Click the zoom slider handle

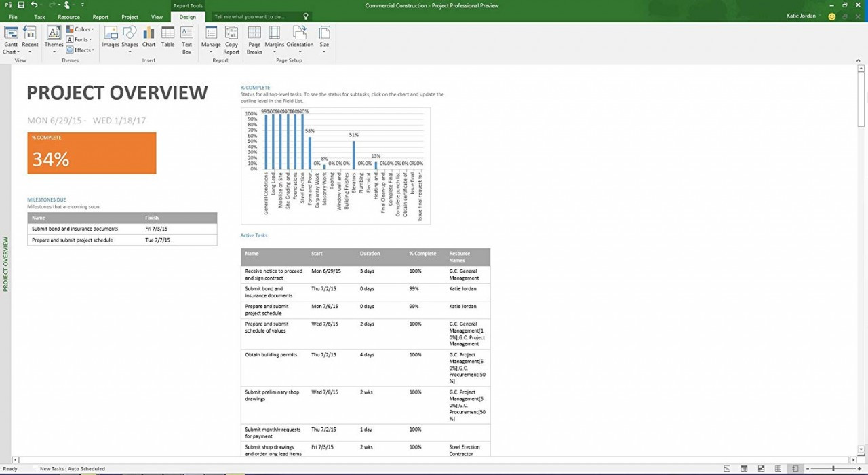[x=833, y=468]
